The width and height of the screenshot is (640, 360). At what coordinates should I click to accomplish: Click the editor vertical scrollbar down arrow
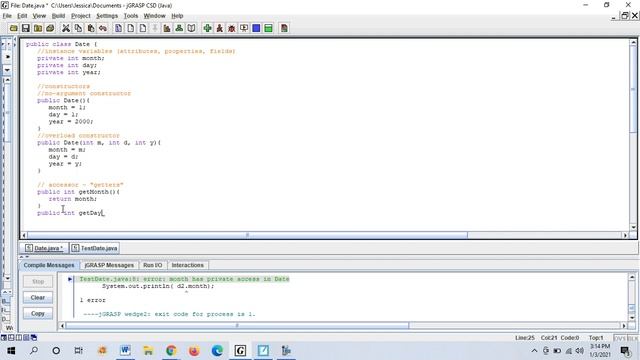click(x=633, y=227)
